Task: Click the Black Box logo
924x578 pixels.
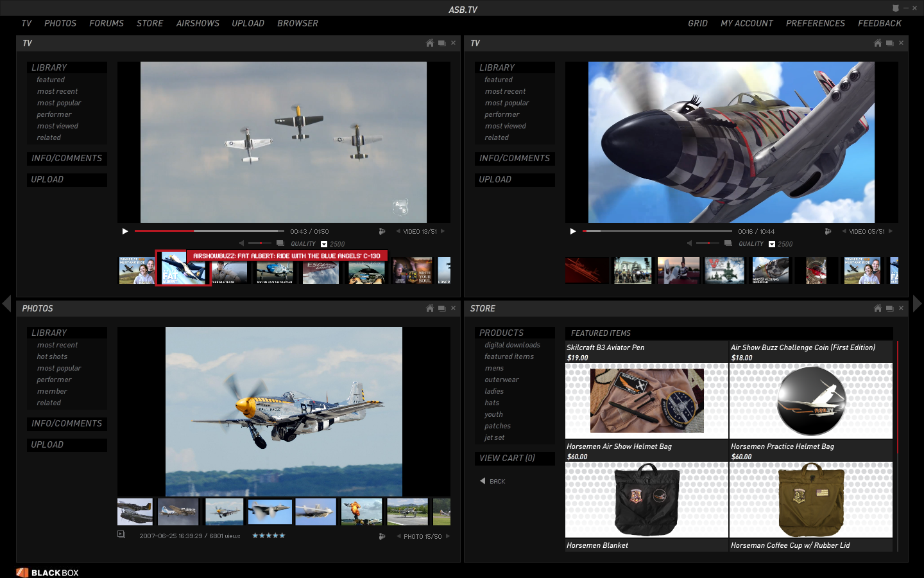Action: [47, 572]
